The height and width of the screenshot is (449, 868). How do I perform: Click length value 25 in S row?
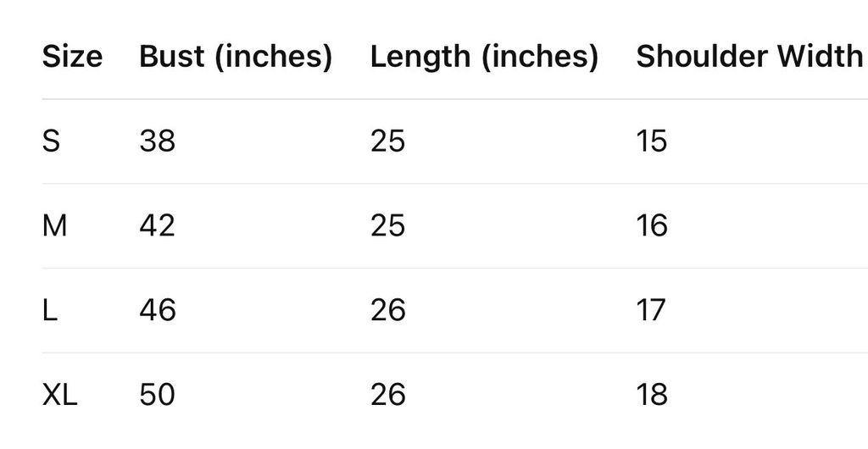(x=388, y=141)
